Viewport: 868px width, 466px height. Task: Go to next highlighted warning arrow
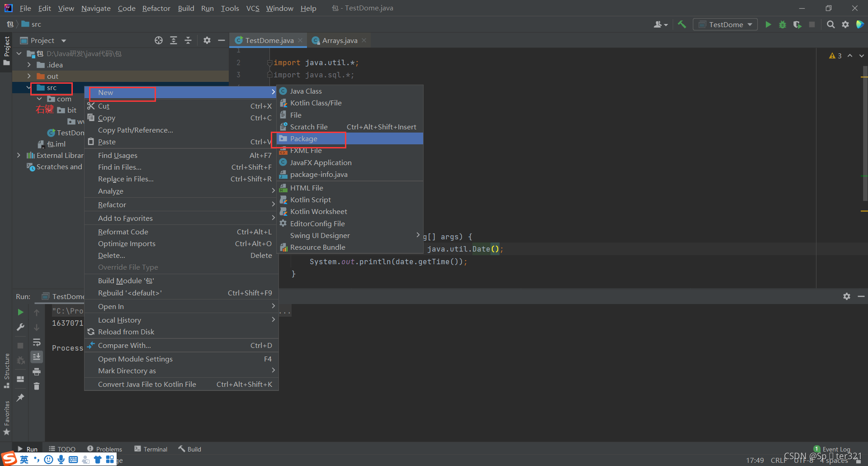point(862,56)
